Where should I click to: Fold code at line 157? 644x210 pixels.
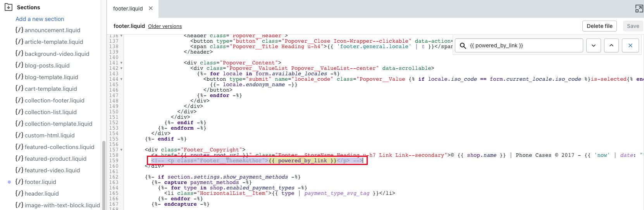click(x=121, y=150)
